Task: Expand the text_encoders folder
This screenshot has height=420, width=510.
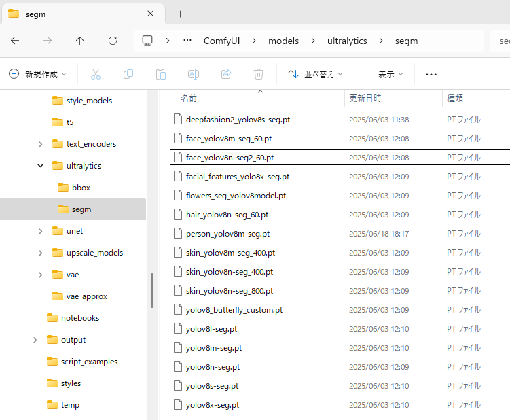Action: point(41,144)
